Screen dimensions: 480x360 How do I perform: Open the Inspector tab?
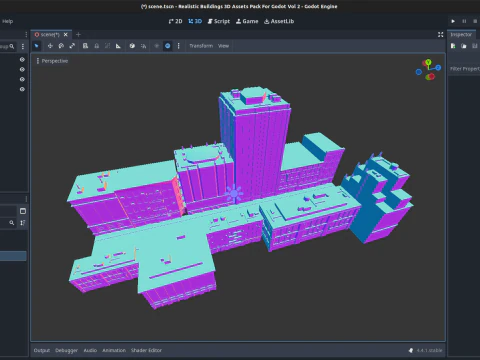click(461, 35)
